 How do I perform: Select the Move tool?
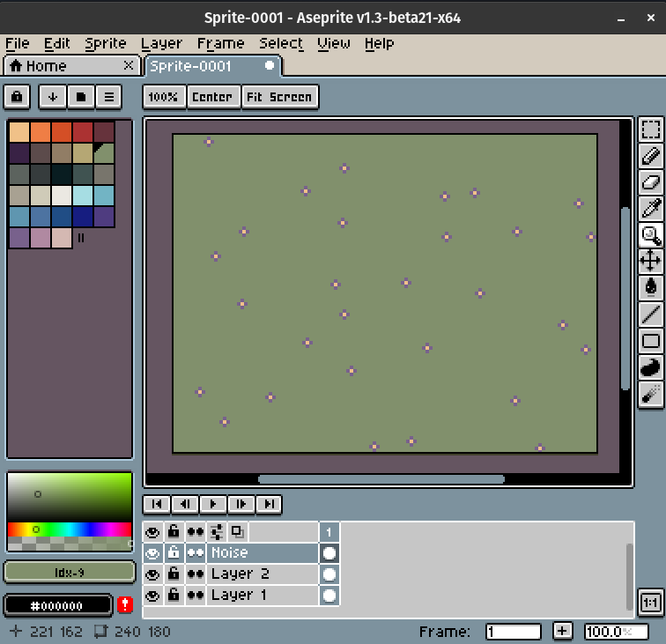[650, 261]
